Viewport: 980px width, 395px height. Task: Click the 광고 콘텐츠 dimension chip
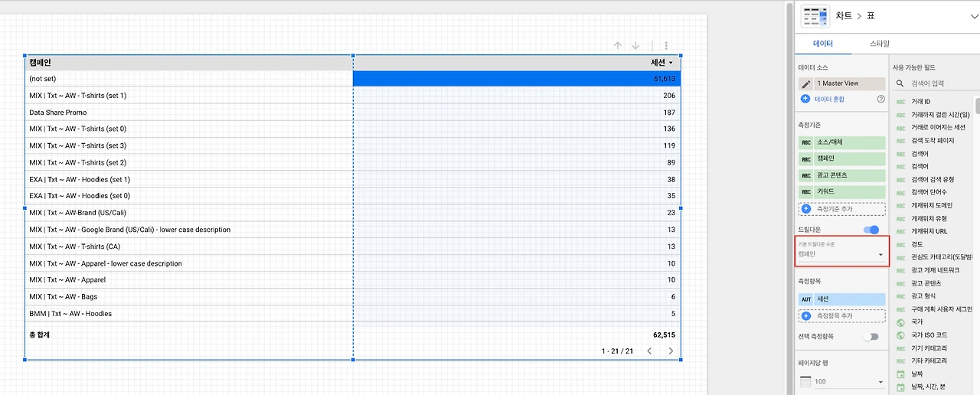(841, 175)
